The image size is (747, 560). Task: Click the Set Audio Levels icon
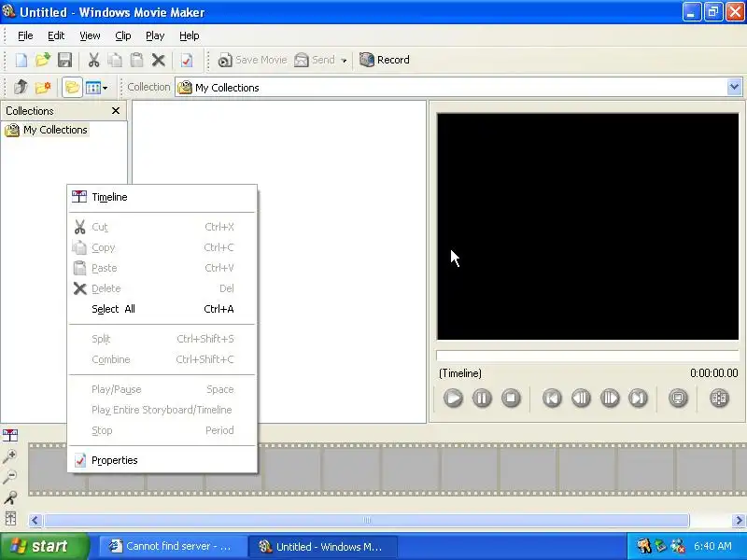[x=10, y=518]
